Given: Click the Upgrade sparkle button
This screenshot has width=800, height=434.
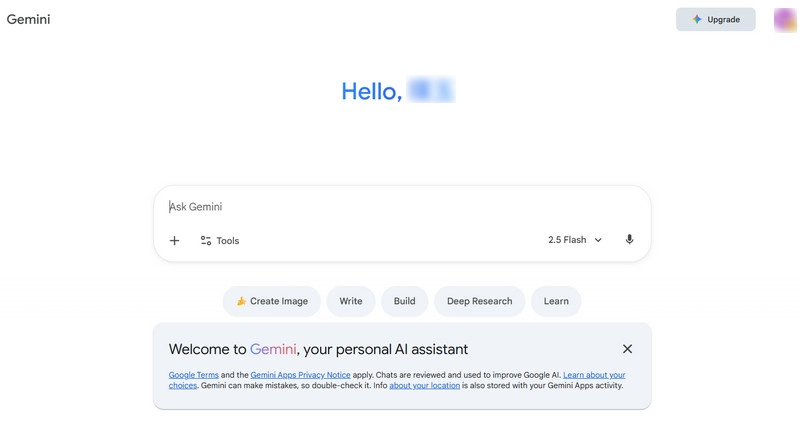Looking at the screenshot, I should click(715, 19).
